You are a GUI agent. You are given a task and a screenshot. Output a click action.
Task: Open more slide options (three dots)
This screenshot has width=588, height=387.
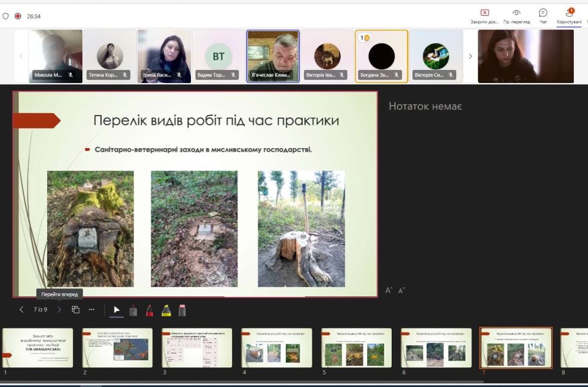coord(91,309)
